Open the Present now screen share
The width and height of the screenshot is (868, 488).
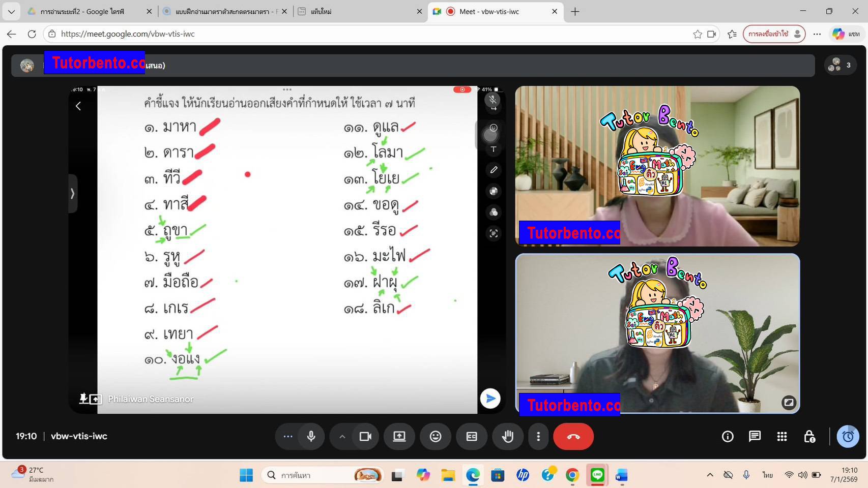point(399,436)
